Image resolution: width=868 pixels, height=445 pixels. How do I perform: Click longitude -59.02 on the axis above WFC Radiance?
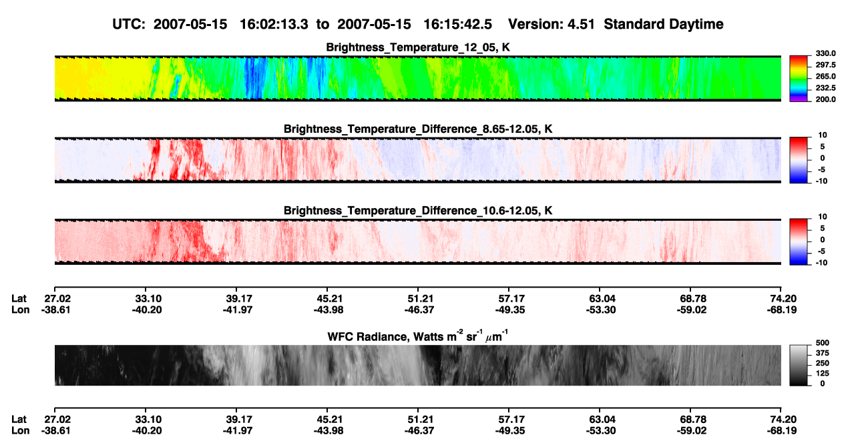coord(690,310)
